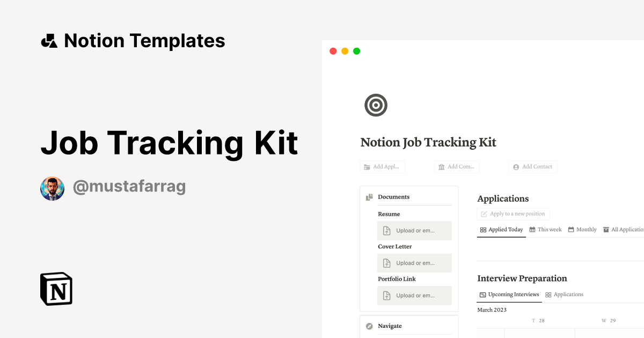The width and height of the screenshot is (644, 338).
Task: Select the All Applications view
Action: pyautogui.click(x=625, y=229)
